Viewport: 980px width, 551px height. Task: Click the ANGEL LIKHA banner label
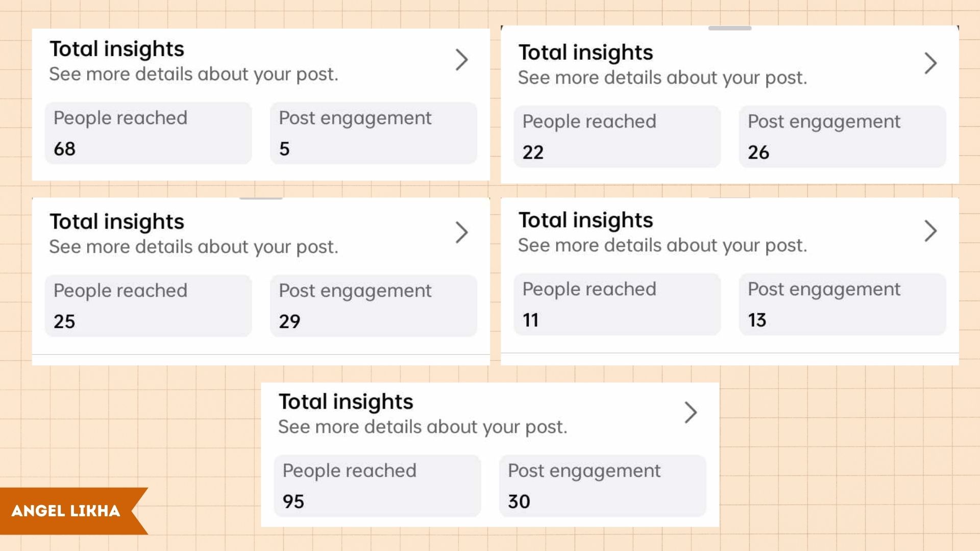coord(66,511)
